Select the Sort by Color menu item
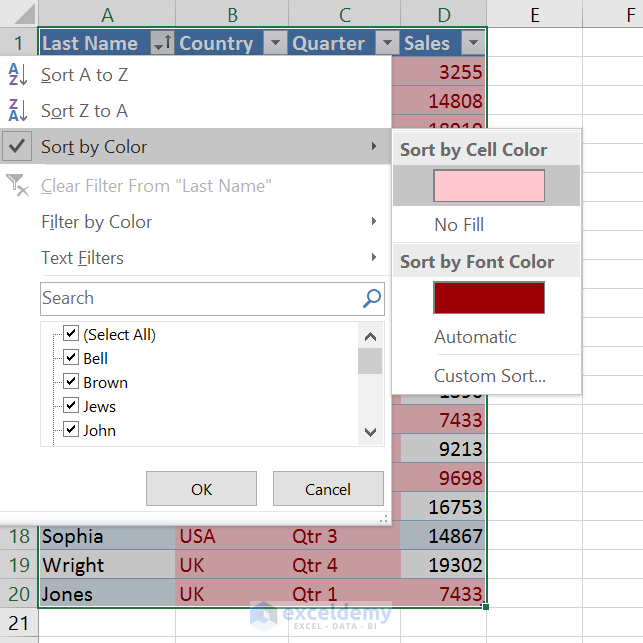 [x=195, y=146]
